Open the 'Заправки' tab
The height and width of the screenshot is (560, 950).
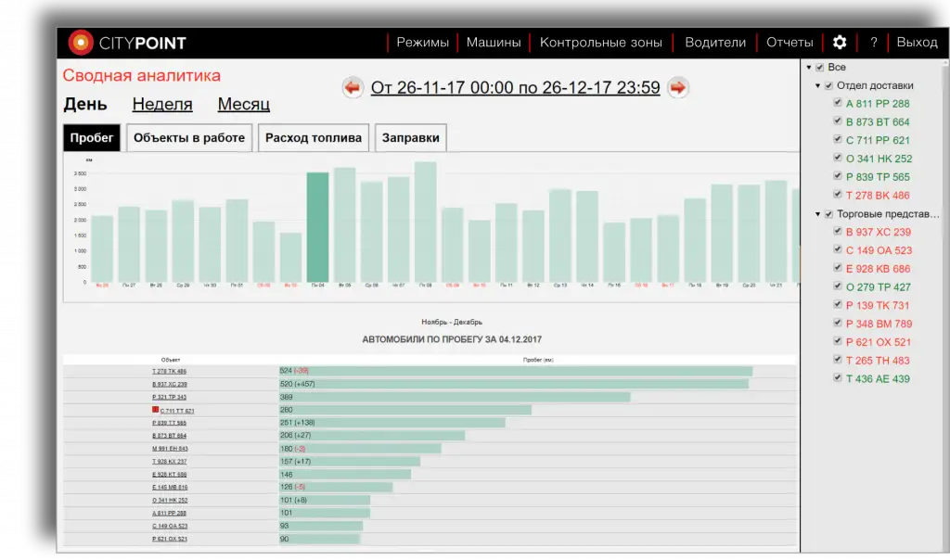[x=410, y=138]
